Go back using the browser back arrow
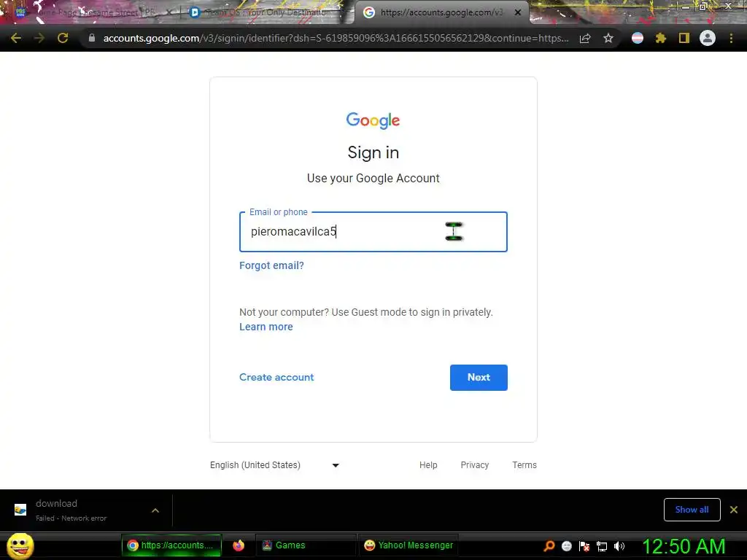The image size is (747, 560). [x=16, y=38]
